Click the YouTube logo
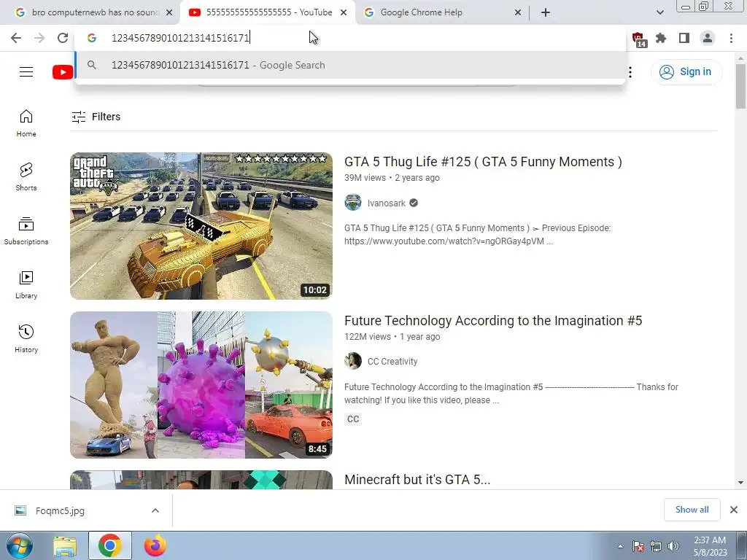The height and width of the screenshot is (560, 747). (x=63, y=72)
